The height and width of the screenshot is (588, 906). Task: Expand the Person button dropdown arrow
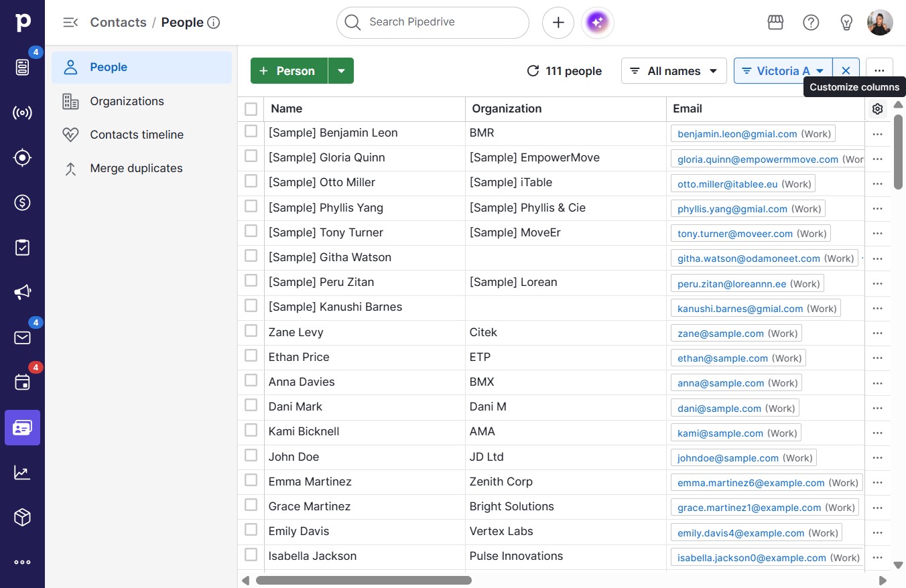(x=341, y=71)
